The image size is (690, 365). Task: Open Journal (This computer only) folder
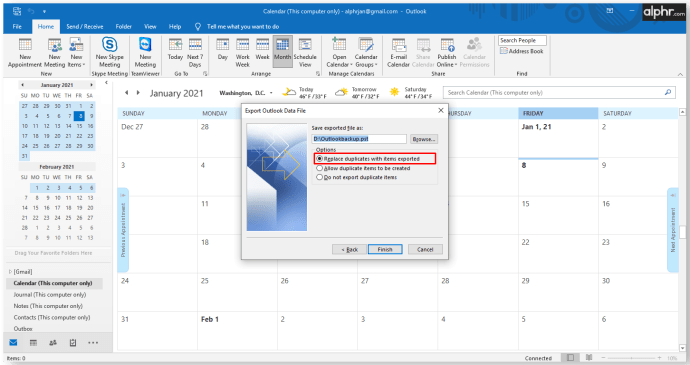[x=50, y=295]
